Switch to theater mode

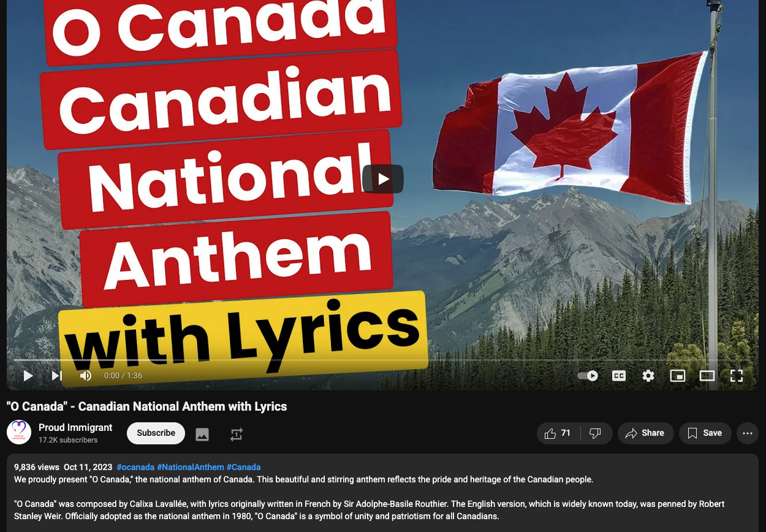click(x=707, y=376)
